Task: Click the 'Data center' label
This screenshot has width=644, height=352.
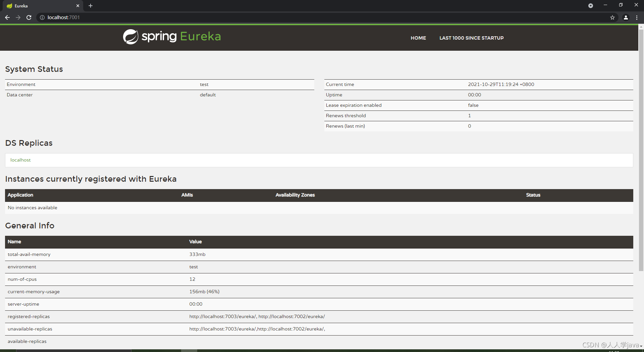Action: pos(20,95)
